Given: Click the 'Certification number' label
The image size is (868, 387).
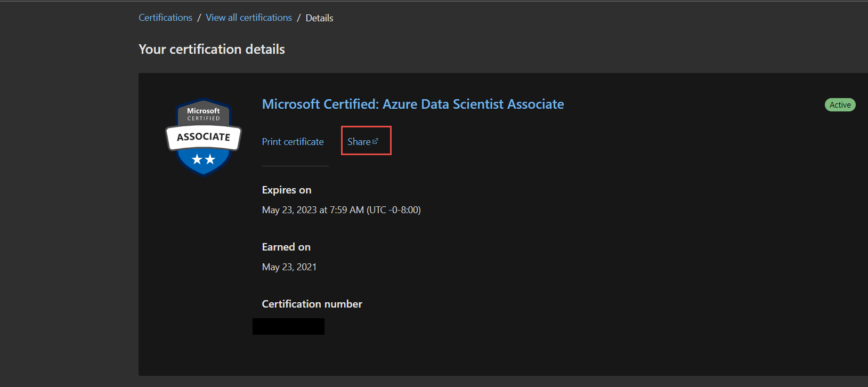Looking at the screenshot, I should click(x=312, y=304).
